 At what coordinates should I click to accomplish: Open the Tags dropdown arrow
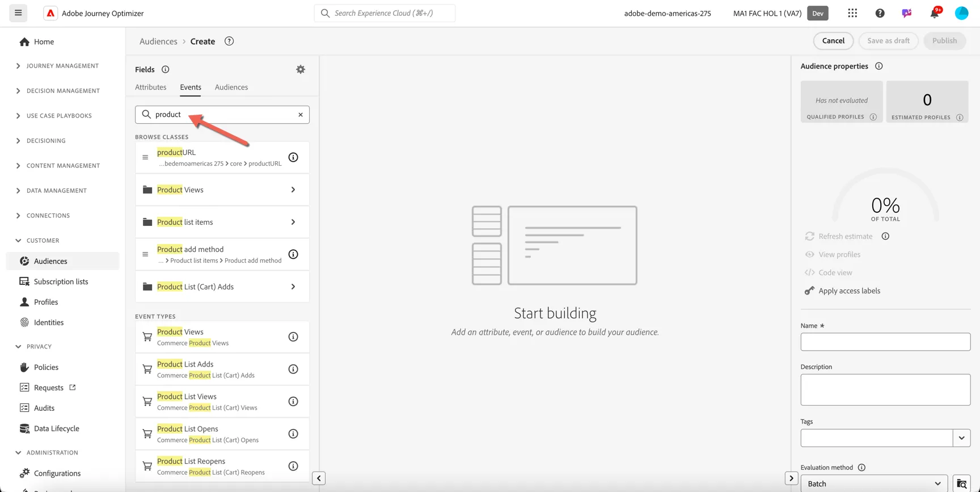pyautogui.click(x=962, y=438)
